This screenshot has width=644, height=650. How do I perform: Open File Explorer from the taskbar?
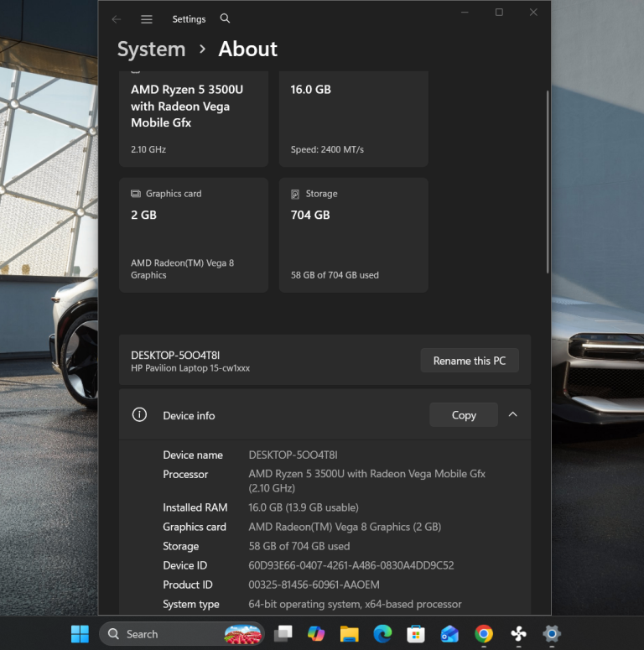click(x=350, y=634)
